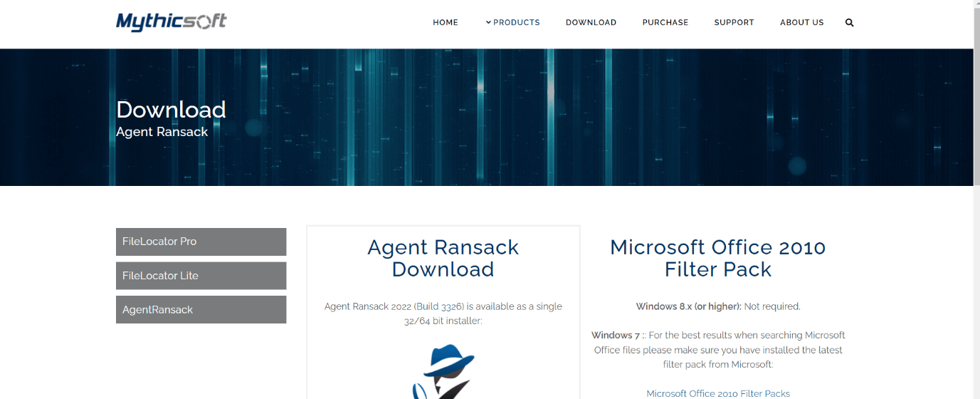Open the Support menu item
The image size is (980, 399).
coord(734,23)
